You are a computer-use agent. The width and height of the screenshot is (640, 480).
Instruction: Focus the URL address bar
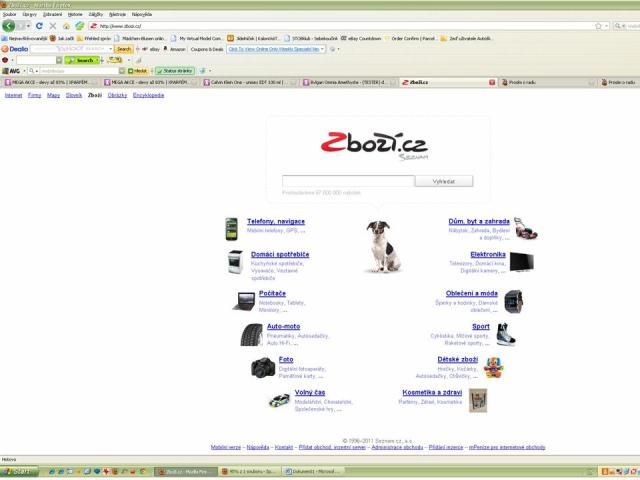[x=345, y=26]
